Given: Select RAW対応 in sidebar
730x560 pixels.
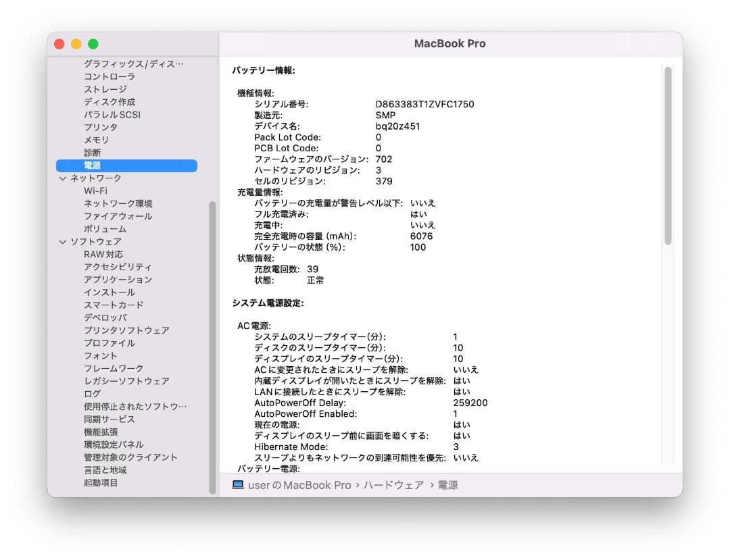Looking at the screenshot, I should pos(103,255).
